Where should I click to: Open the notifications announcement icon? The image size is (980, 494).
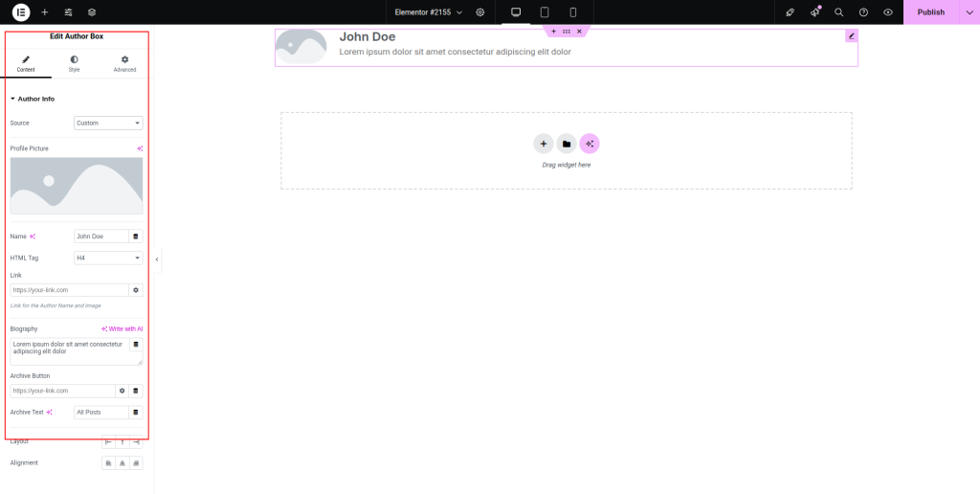pos(815,11)
